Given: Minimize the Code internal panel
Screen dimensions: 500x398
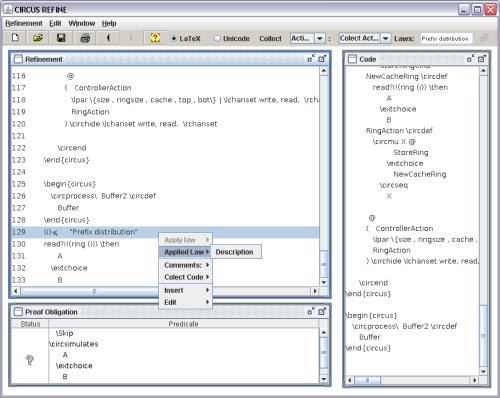Looking at the screenshot, I should point(470,59).
